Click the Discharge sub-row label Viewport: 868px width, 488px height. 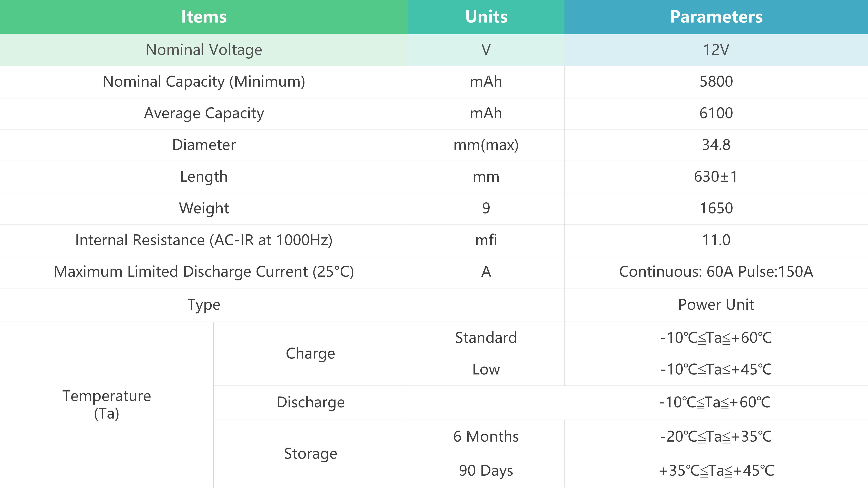tap(310, 402)
